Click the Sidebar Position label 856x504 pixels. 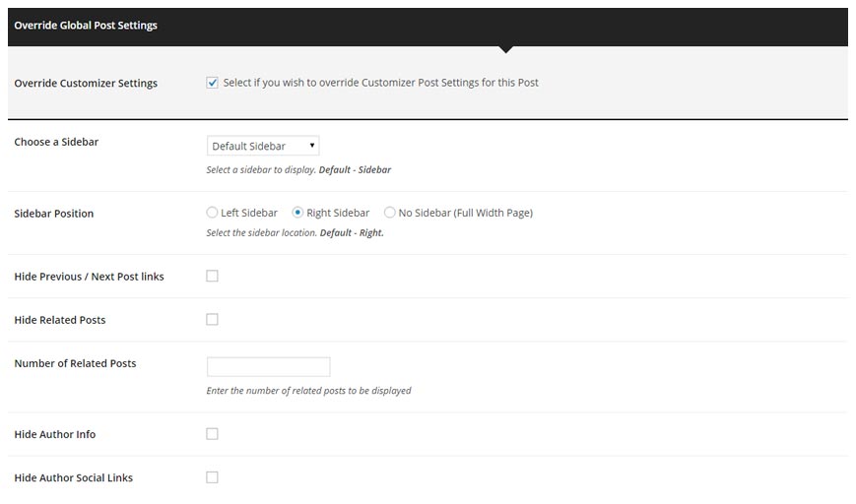[x=54, y=214]
